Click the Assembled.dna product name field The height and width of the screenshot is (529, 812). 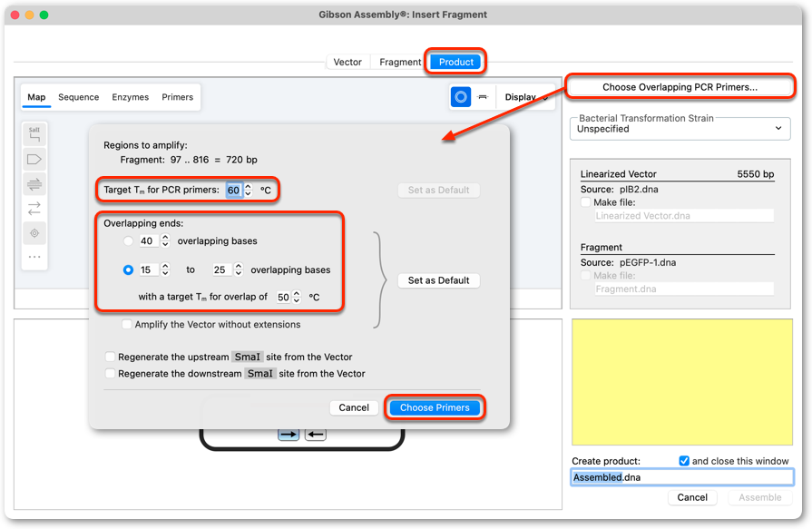682,477
